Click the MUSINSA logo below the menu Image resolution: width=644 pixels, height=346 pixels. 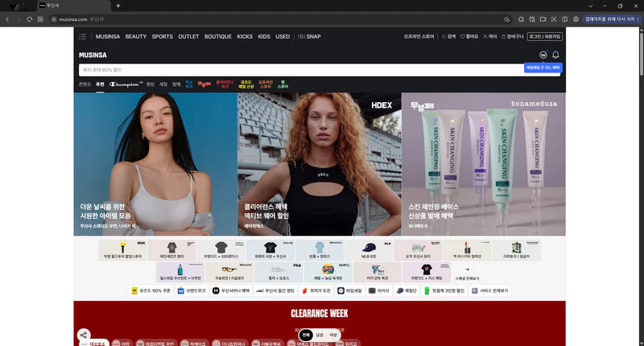93,55
